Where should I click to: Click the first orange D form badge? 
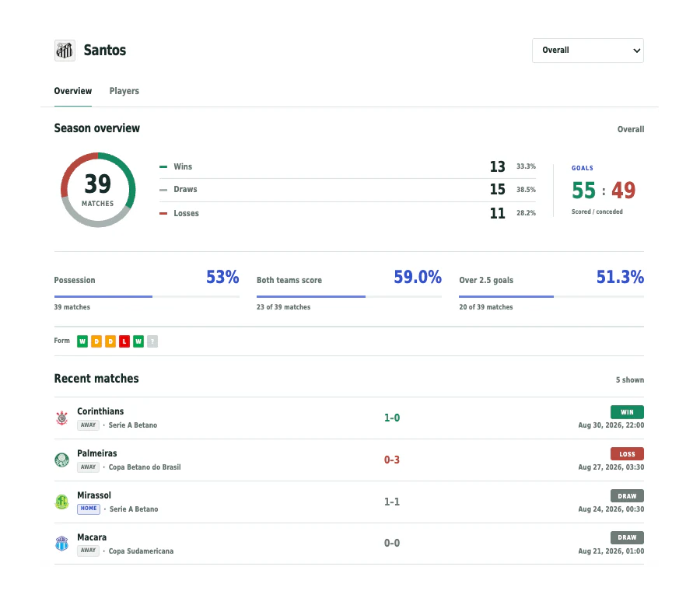click(x=96, y=341)
